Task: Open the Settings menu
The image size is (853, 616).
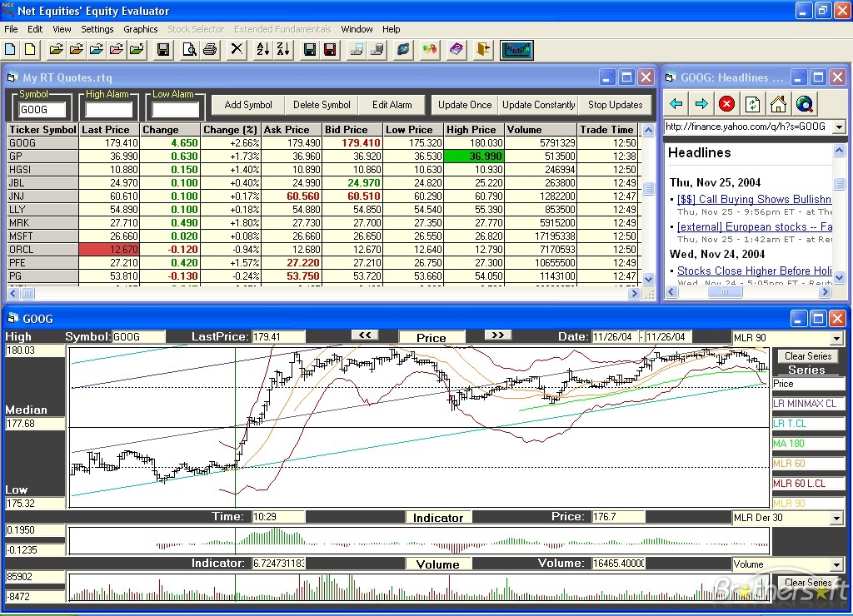Action: pos(97,29)
